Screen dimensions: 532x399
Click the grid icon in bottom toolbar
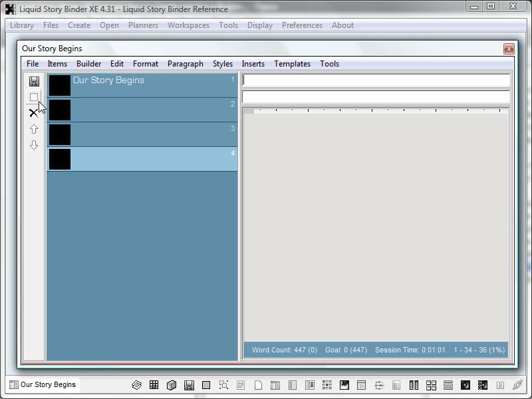[154, 385]
